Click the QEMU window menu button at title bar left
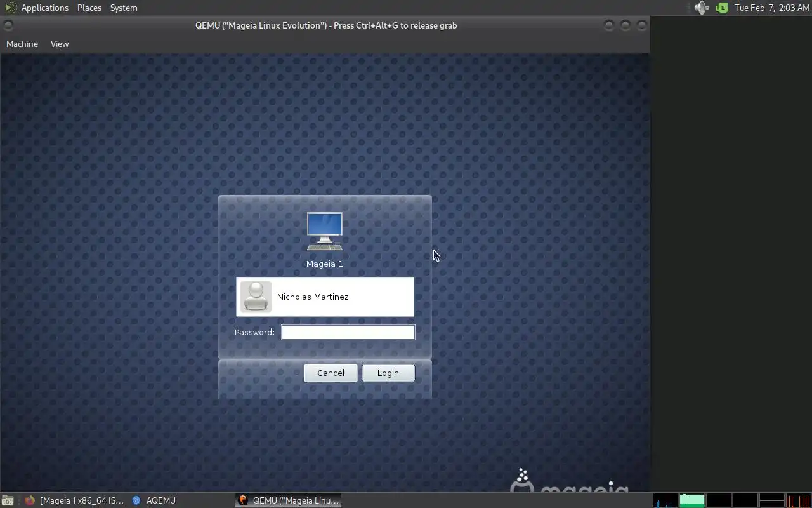 (x=8, y=25)
